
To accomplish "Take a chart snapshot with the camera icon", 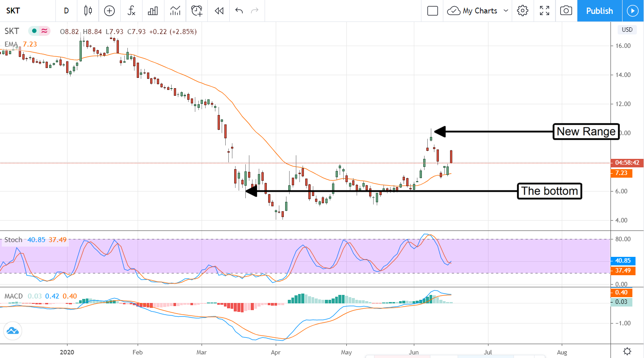I will pos(566,11).
